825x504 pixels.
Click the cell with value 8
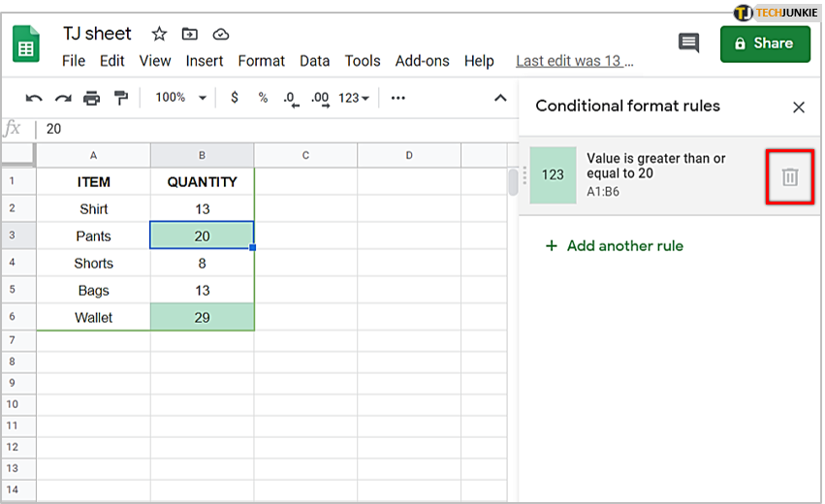(202, 263)
